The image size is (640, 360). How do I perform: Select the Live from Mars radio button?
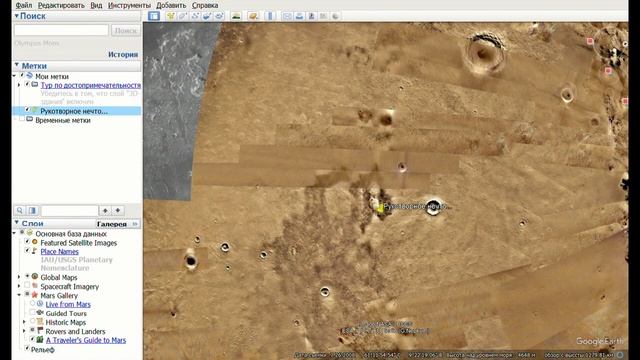33,304
